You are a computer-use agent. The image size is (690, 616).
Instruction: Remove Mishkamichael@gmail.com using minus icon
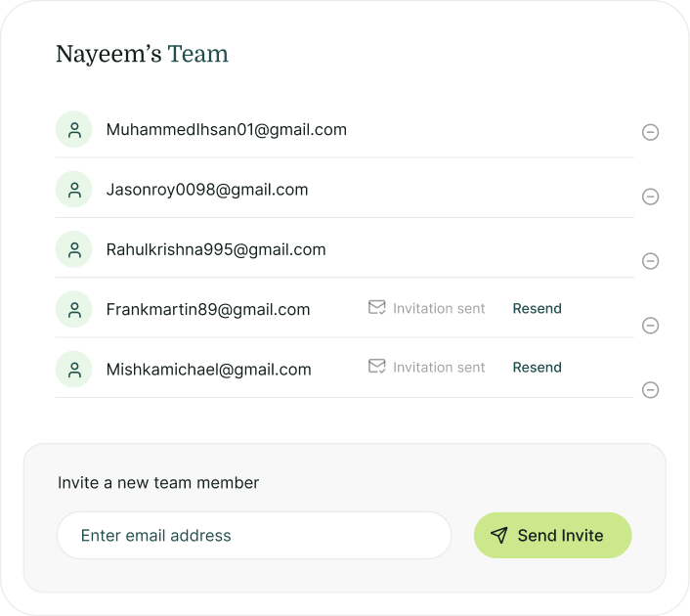pos(650,390)
